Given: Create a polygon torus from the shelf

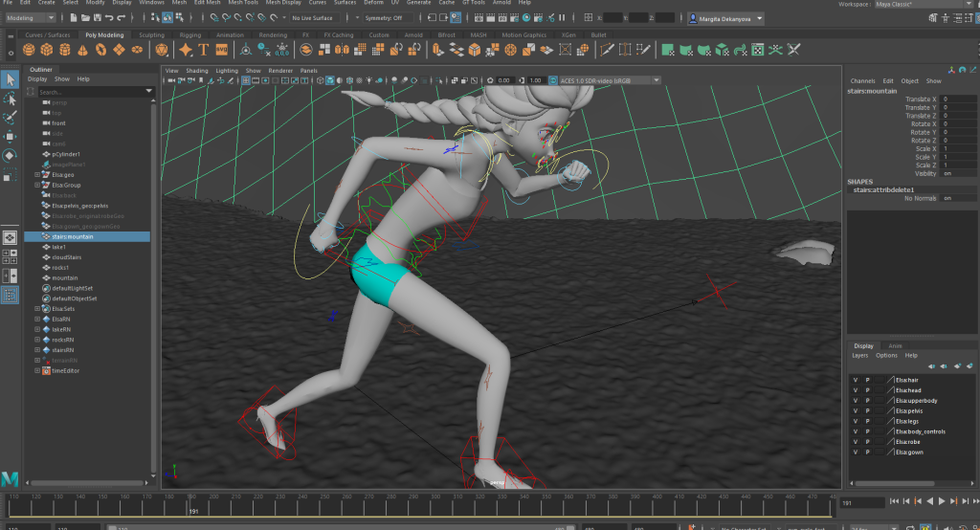Looking at the screenshot, I should (x=100, y=50).
